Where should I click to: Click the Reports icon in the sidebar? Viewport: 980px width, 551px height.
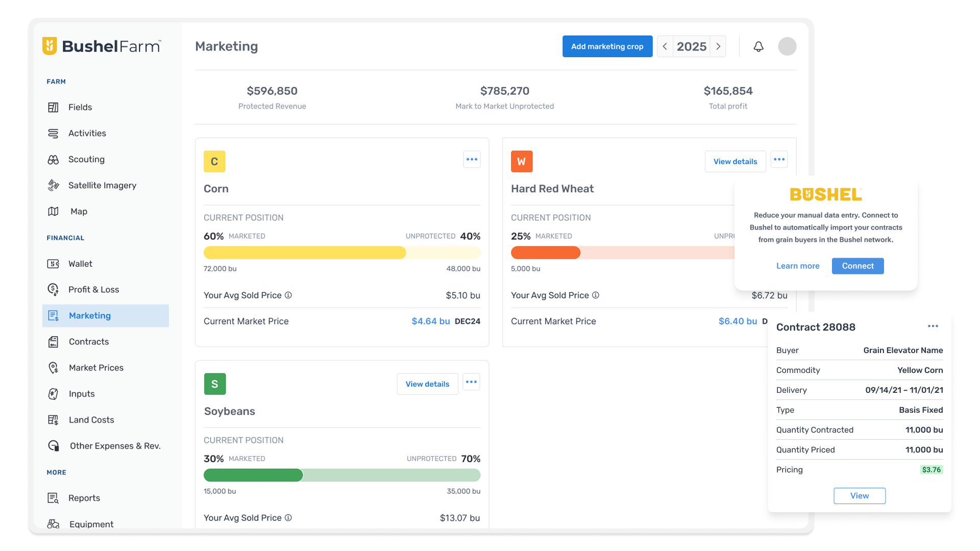point(53,498)
